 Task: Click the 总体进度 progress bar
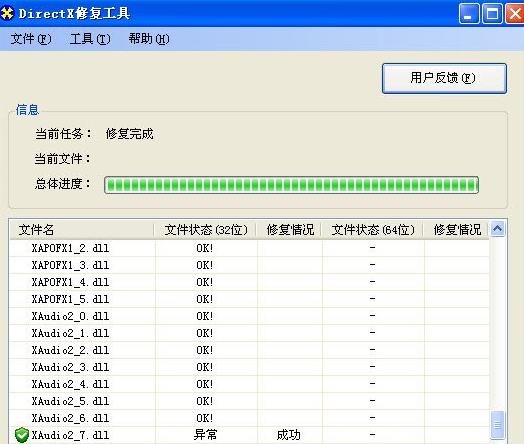pos(291,185)
